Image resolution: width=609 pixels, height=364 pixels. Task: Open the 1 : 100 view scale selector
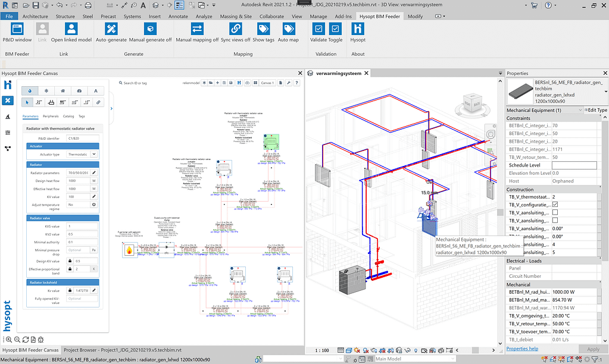pyautogui.click(x=322, y=350)
